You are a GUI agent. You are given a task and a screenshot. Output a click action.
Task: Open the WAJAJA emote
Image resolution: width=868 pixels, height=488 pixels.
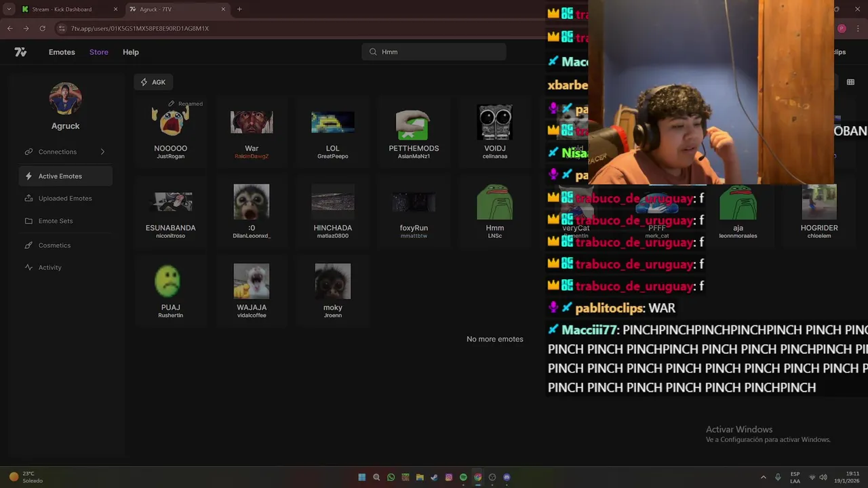point(252,290)
